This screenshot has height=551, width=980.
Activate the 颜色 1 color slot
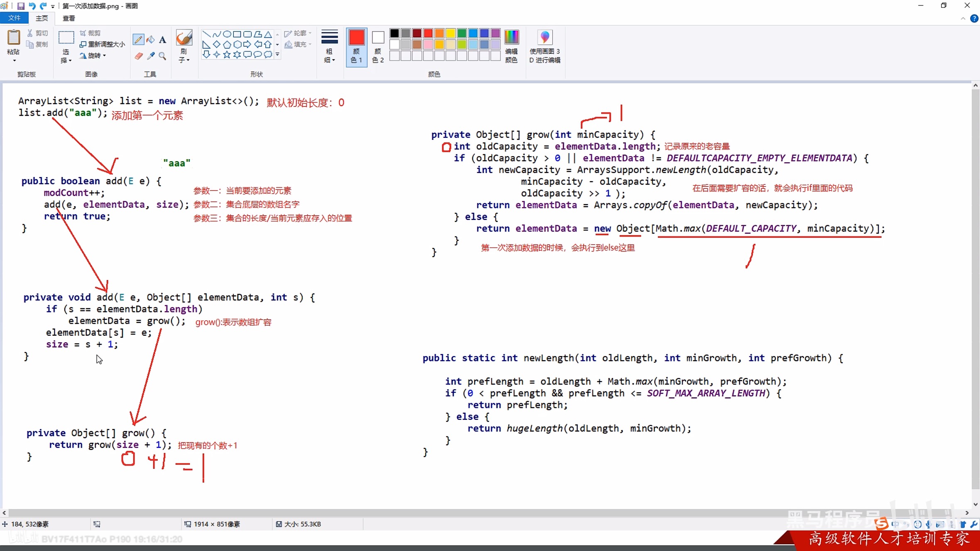pos(356,46)
